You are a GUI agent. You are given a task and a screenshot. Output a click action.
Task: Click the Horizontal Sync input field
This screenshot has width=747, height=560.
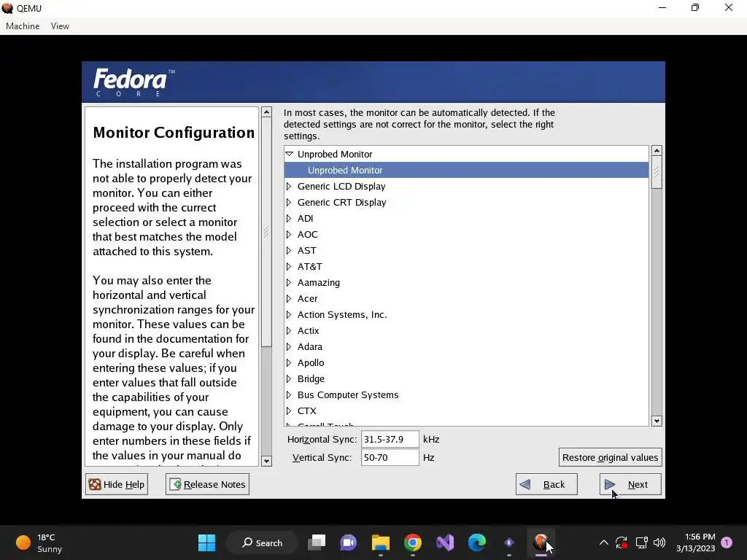click(390, 439)
